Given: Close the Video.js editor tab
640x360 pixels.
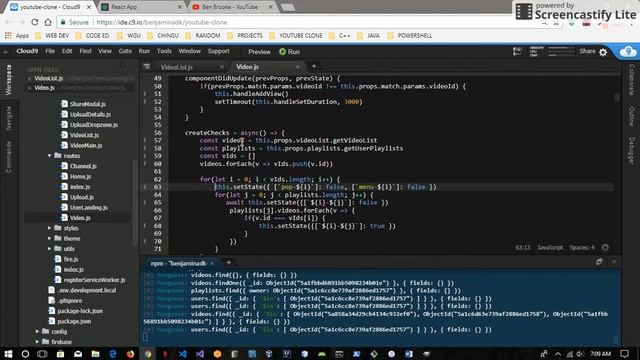Looking at the screenshot, I should point(298,67).
